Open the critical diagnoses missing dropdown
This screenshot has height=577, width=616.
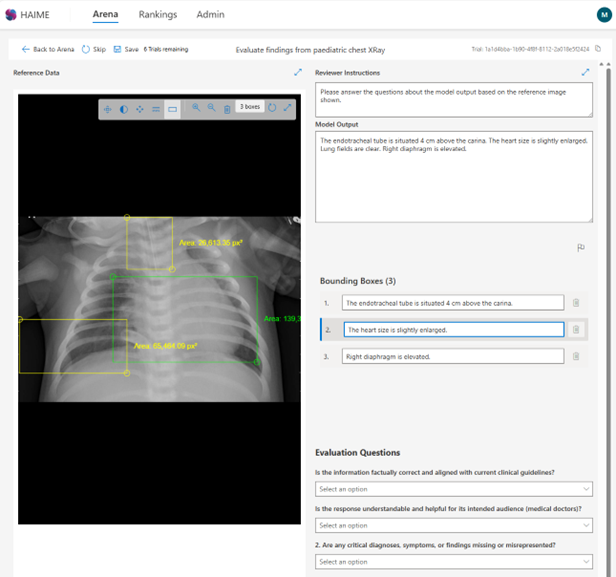pos(454,562)
